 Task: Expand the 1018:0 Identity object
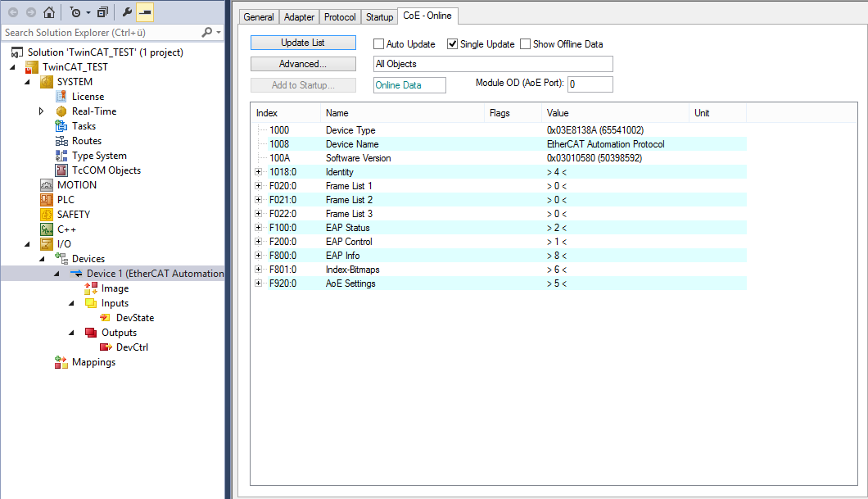coord(258,172)
